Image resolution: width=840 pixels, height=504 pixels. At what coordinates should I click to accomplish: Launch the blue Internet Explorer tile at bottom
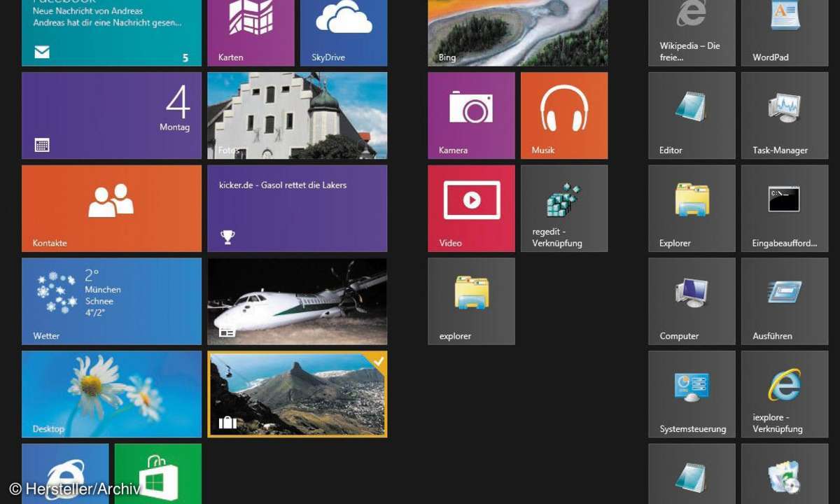(65, 474)
